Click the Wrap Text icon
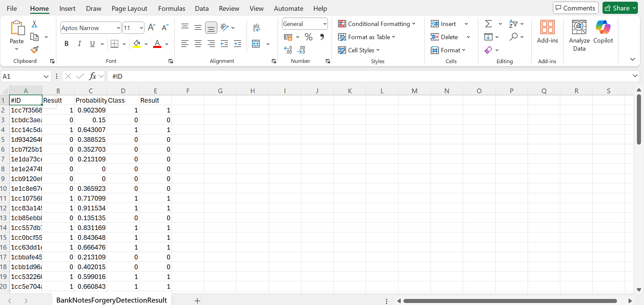Image resolution: width=644 pixels, height=305 pixels. [256, 27]
